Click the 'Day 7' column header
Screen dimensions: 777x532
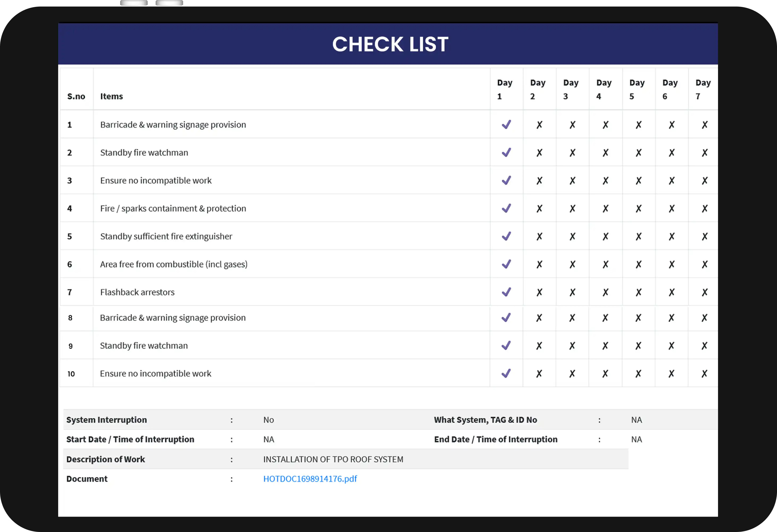pyautogui.click(x=703, y=89)
